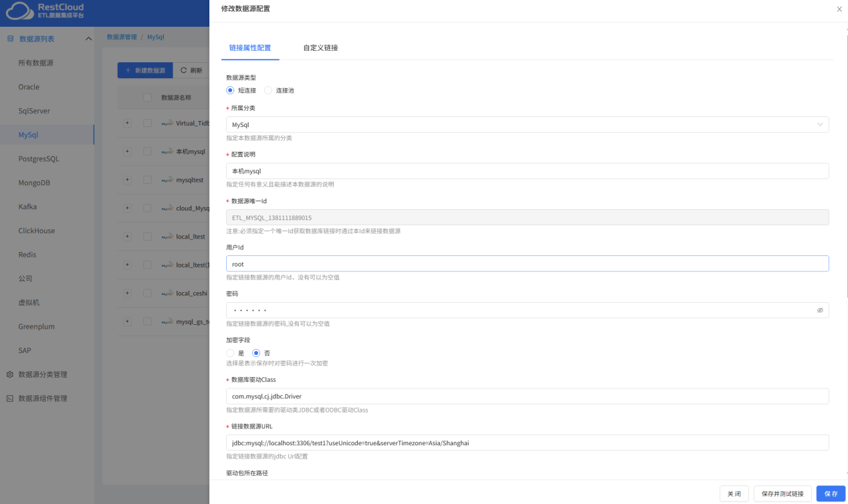Focus the 用户Id root input field

click(x=528, y=264)
